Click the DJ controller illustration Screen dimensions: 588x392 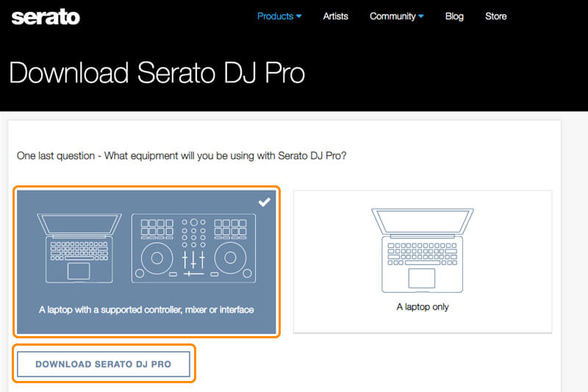click(193, 249)
